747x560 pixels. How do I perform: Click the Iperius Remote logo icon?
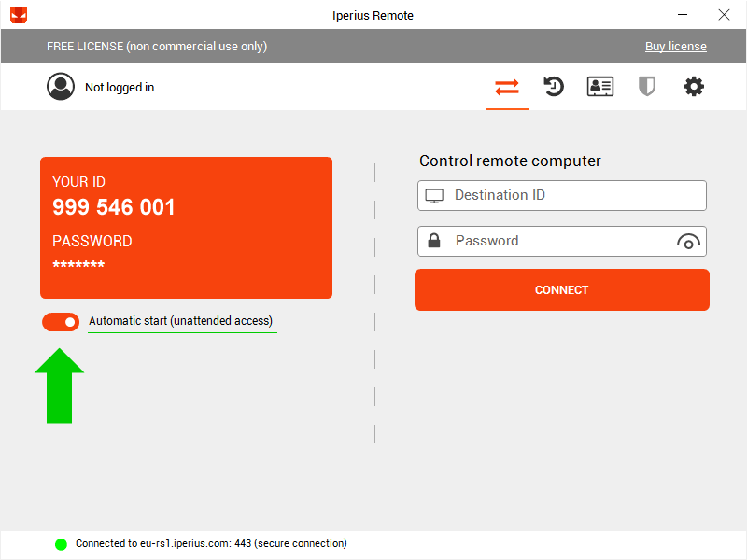coord(19,15)
